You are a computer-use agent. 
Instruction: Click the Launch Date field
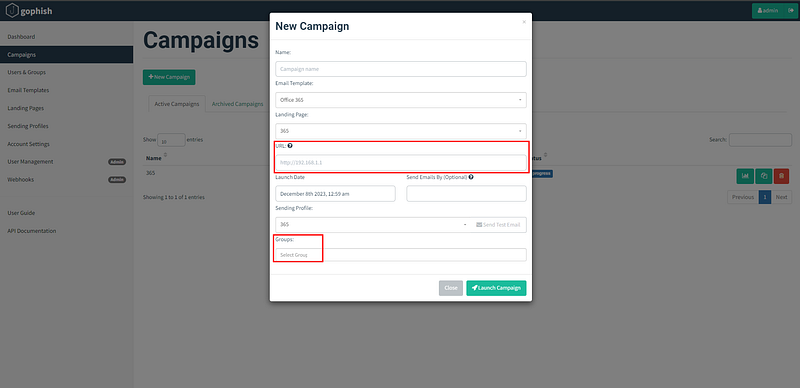(335, 193)
